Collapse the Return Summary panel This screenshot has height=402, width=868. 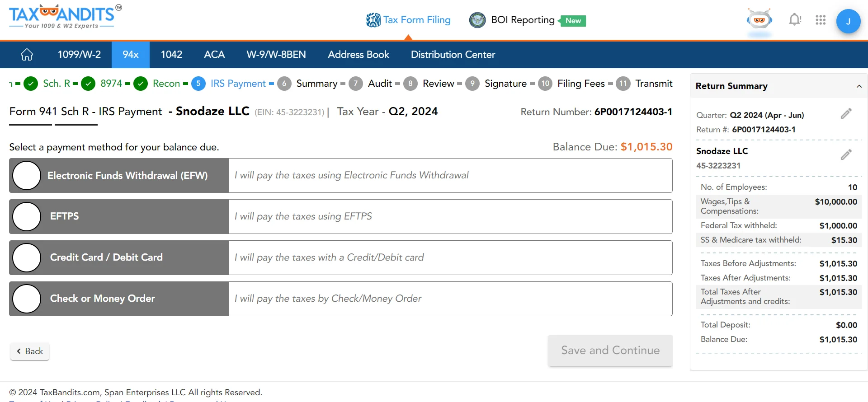pyautogui.click(x=859, y=86)
